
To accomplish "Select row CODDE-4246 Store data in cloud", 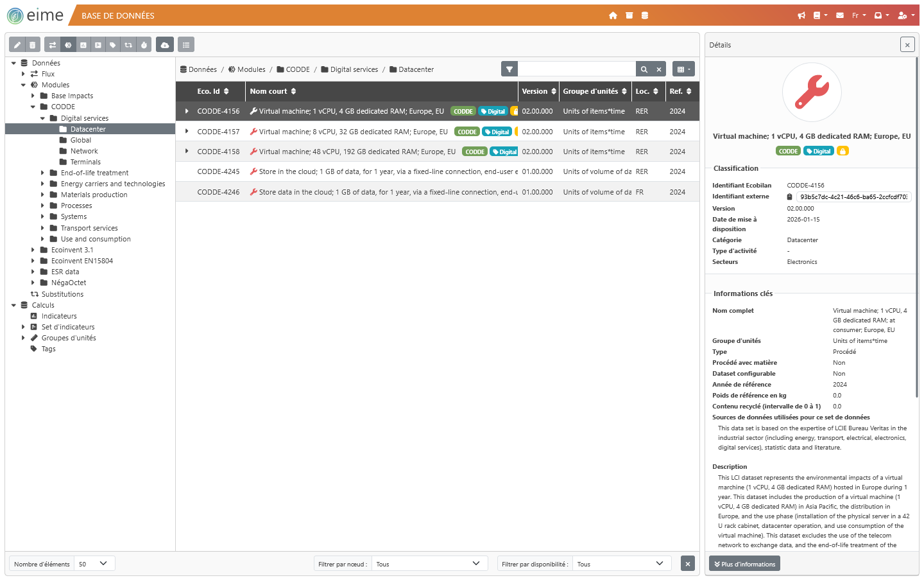I will tap(438, 192).
